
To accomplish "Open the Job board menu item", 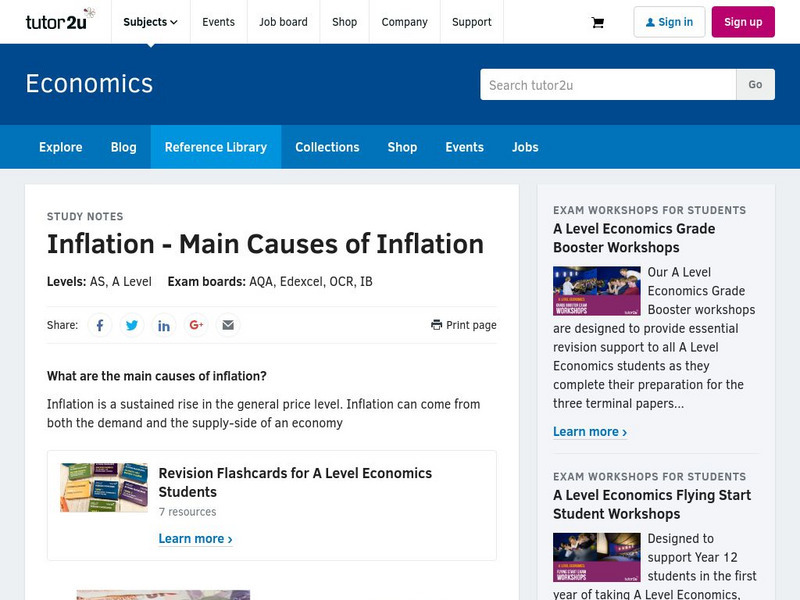I will 283,22.
